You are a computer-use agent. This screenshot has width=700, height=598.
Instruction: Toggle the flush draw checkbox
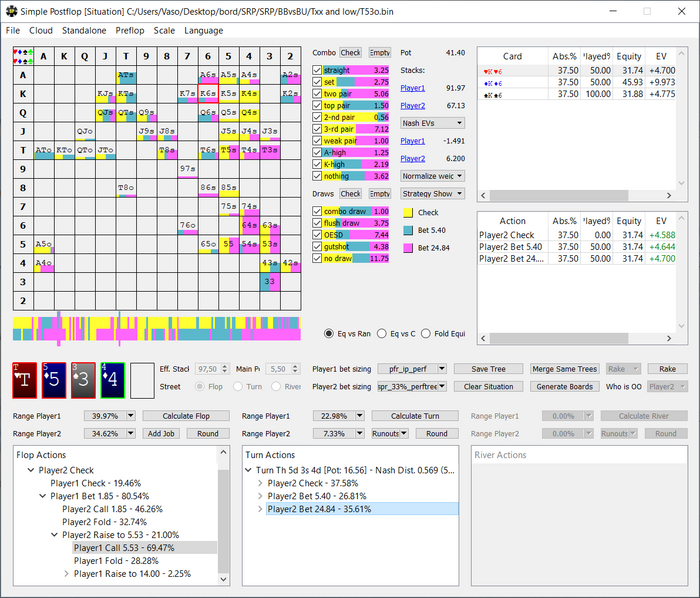click(x=318, y=223)
